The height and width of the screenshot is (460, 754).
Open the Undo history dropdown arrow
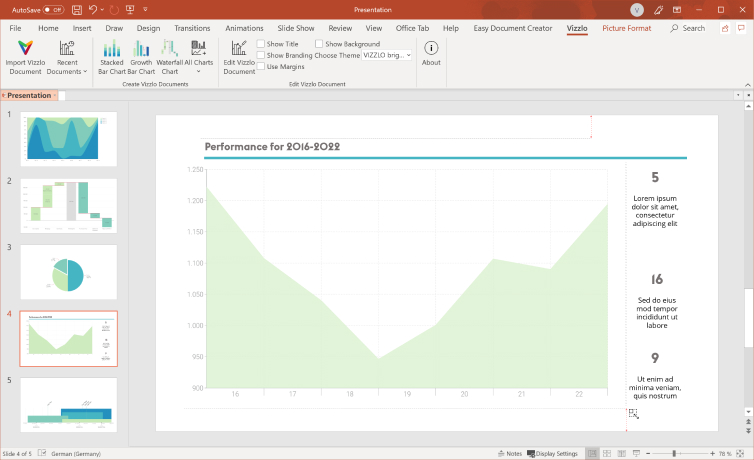(102, 10)
